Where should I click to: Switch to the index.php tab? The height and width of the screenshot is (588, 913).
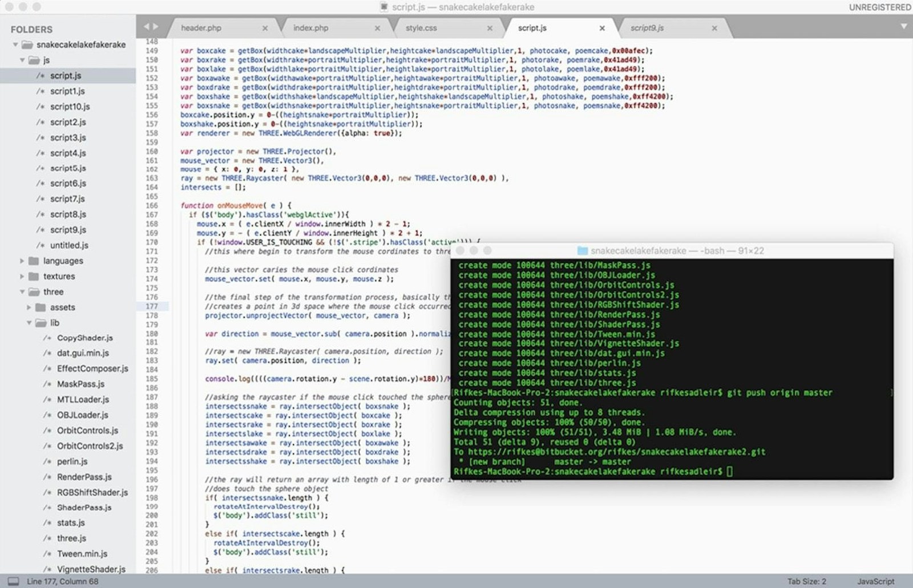pyautogui.click(x=310, y=28)
